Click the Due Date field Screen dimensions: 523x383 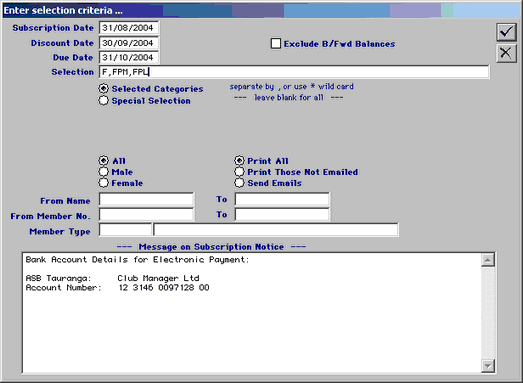pyautogui.click(x=129, y=57)
